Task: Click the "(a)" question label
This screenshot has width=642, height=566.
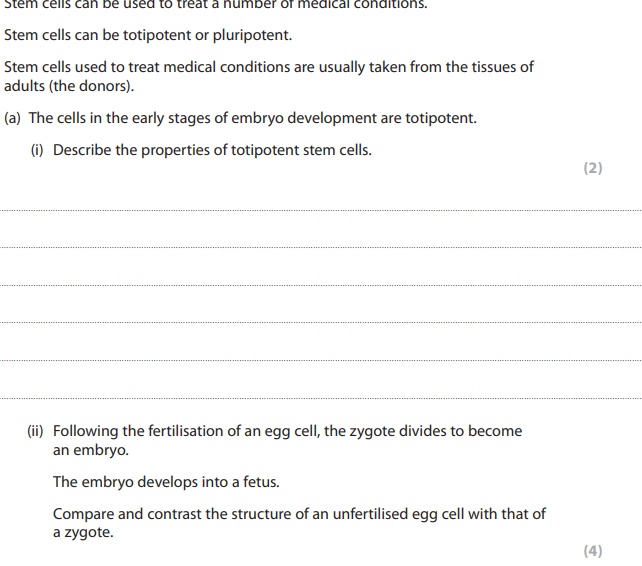Action: coord(13,118)
